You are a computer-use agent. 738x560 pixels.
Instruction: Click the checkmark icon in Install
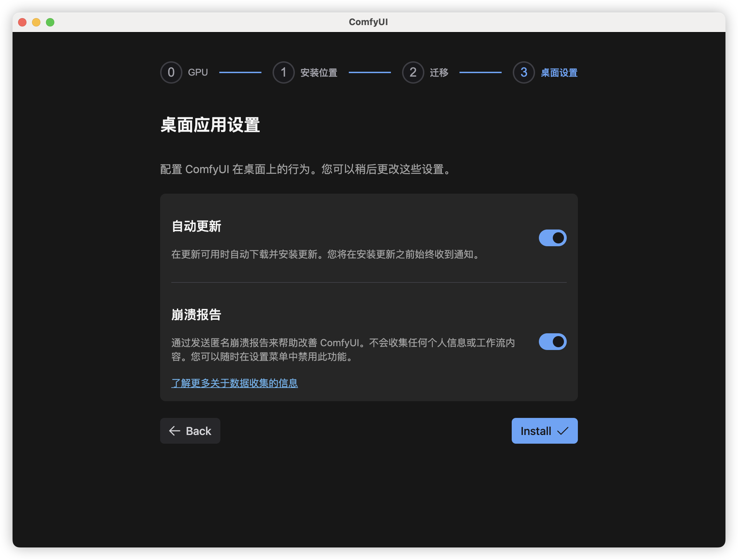[x=563, y=431]
